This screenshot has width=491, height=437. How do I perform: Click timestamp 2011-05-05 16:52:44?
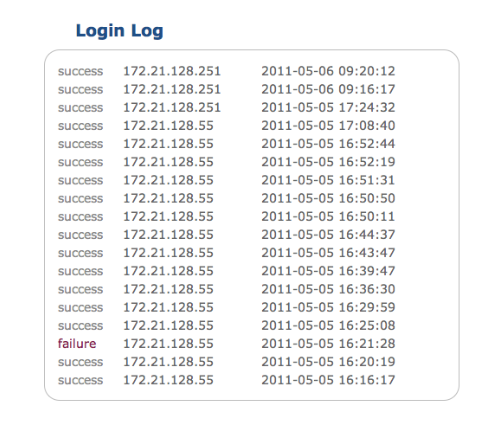pyautogui.click(x=328, y=144)
